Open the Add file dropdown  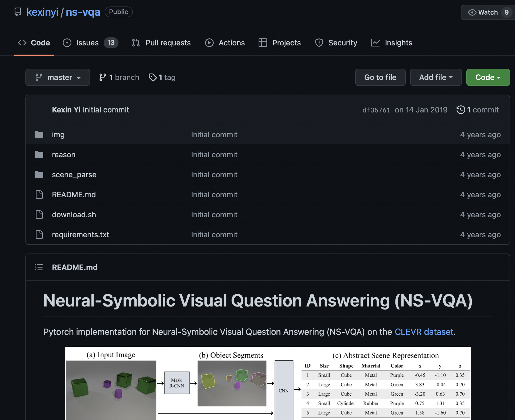(435, 78)
